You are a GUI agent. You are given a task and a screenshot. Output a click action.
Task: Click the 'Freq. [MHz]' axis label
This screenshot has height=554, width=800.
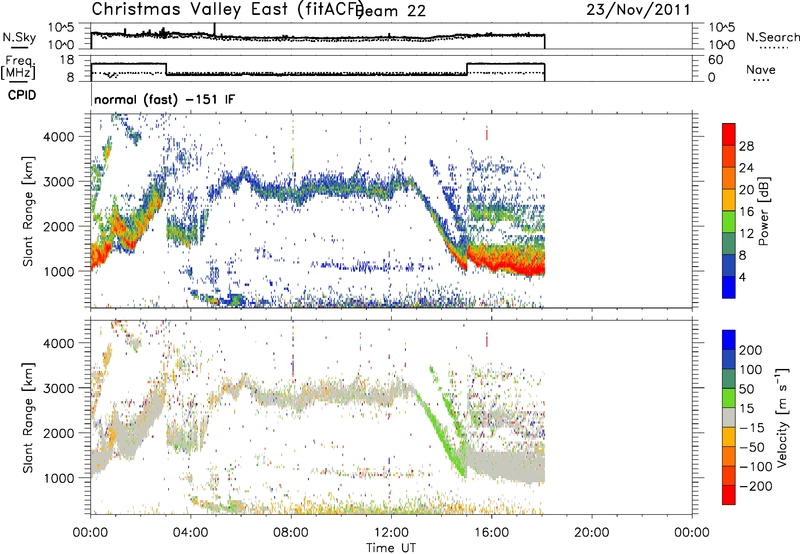19,67
